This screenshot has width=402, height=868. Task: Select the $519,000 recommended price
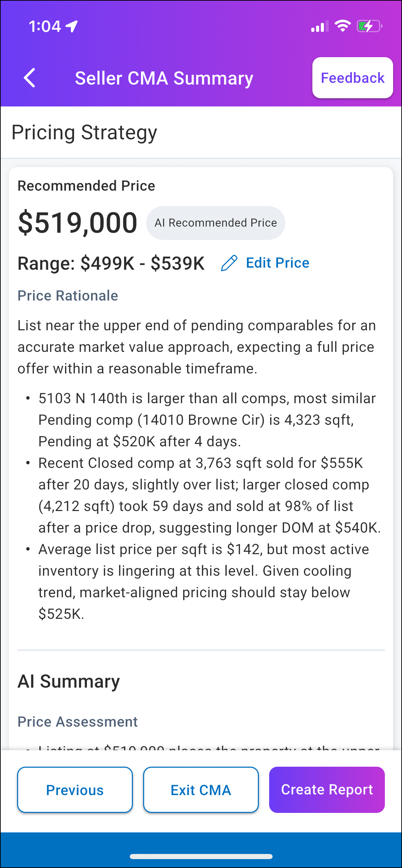pos(78,223)
